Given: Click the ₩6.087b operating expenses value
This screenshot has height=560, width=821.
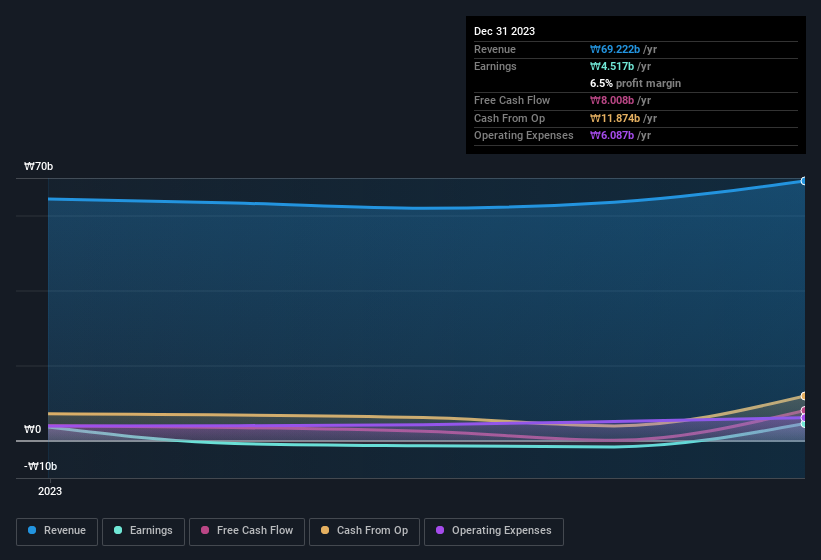Looking at the screenshot, I should click(x=612, y=136).
